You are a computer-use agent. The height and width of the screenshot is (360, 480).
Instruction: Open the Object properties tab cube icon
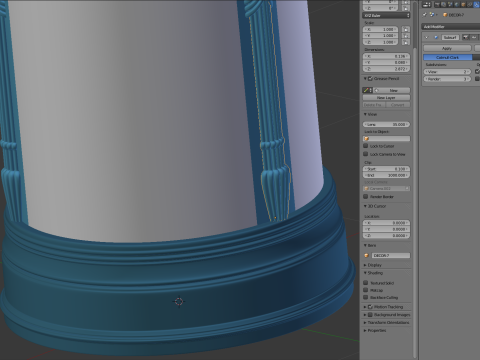[x=463, y=5]
